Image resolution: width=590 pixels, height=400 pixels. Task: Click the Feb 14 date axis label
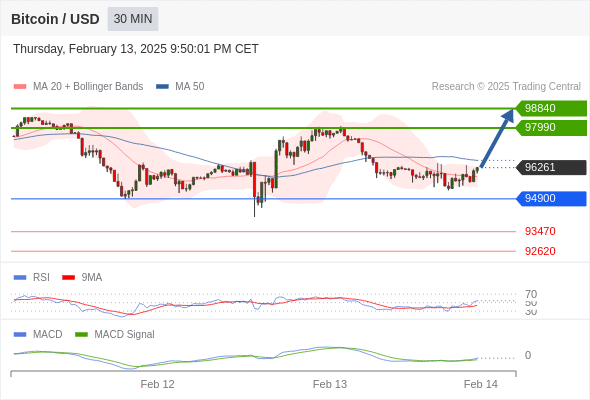[x=481, y=384]
